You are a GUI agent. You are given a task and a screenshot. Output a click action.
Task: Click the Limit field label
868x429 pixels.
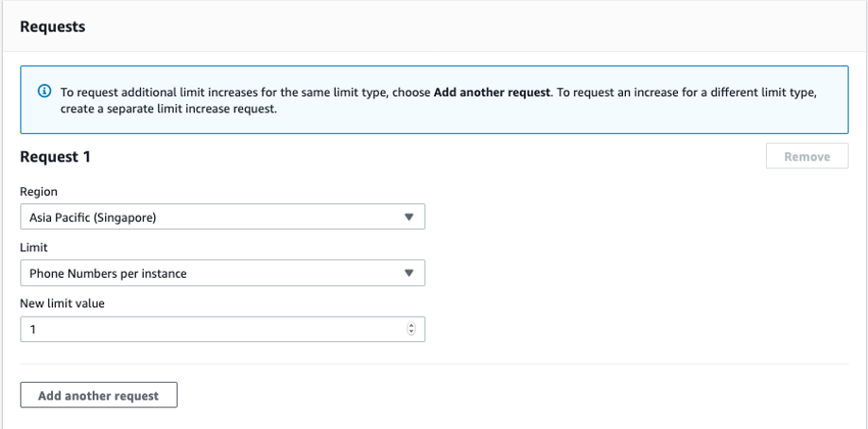coord(33,247)
